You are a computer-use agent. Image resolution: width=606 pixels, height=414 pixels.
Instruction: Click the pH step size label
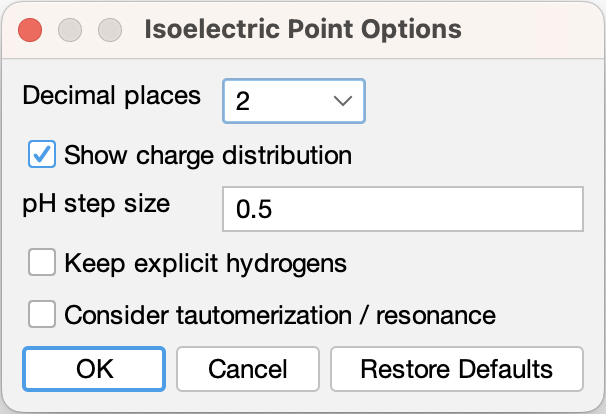click(96, 204)
